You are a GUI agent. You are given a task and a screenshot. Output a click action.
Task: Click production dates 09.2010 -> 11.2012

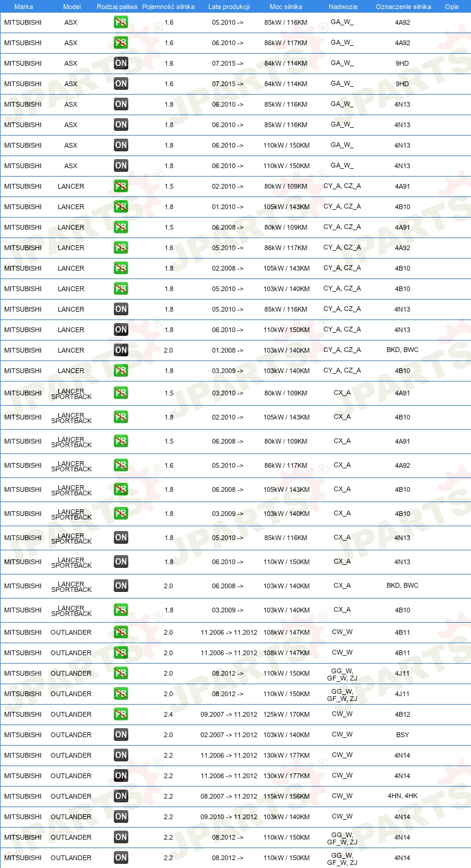tap(229, 817)
